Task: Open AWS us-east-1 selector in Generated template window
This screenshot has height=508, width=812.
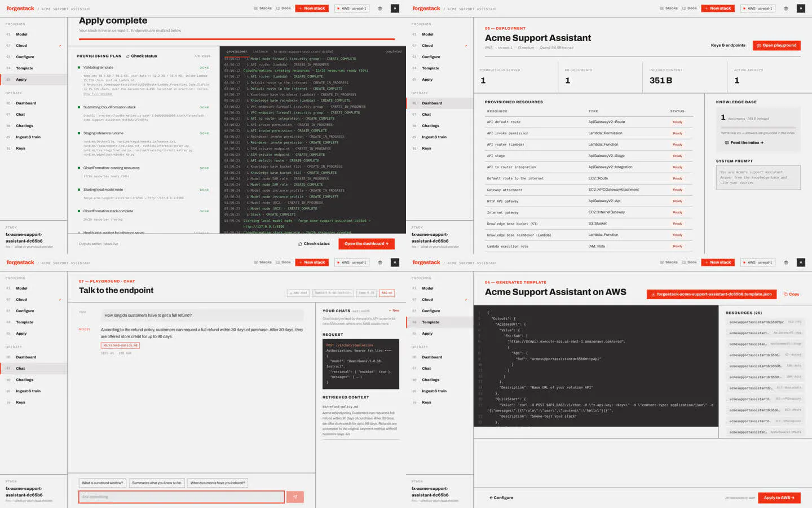Action: (x=758, y=262)
